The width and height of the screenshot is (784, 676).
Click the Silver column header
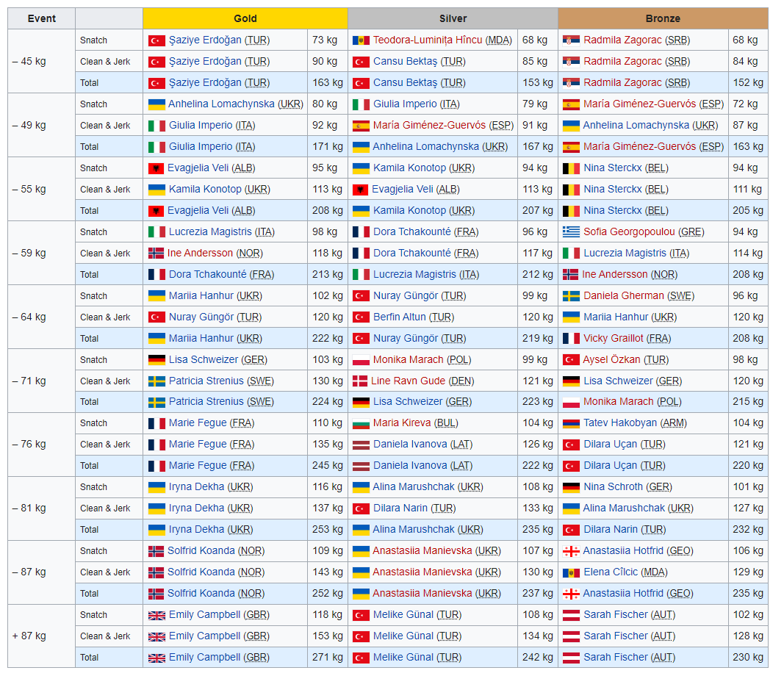click(x=453, y=18)
